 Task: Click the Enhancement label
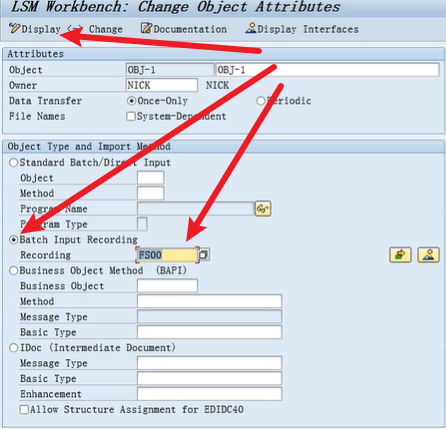51,394
